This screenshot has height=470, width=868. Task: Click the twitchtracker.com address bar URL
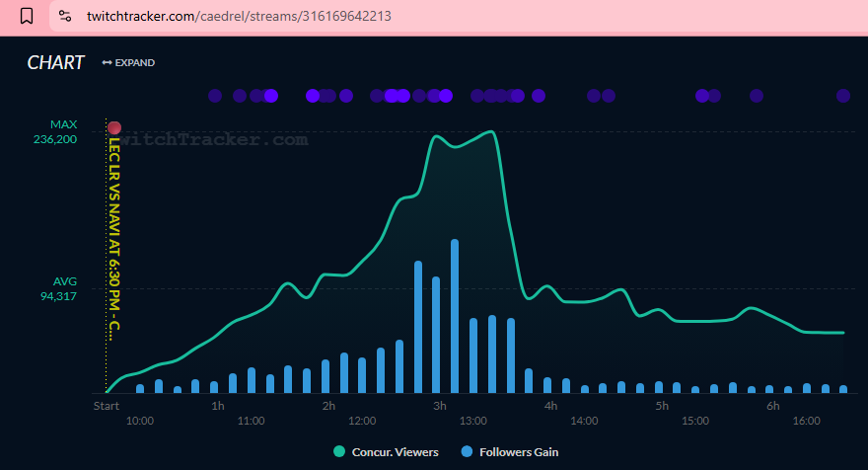tap(239, 16)
